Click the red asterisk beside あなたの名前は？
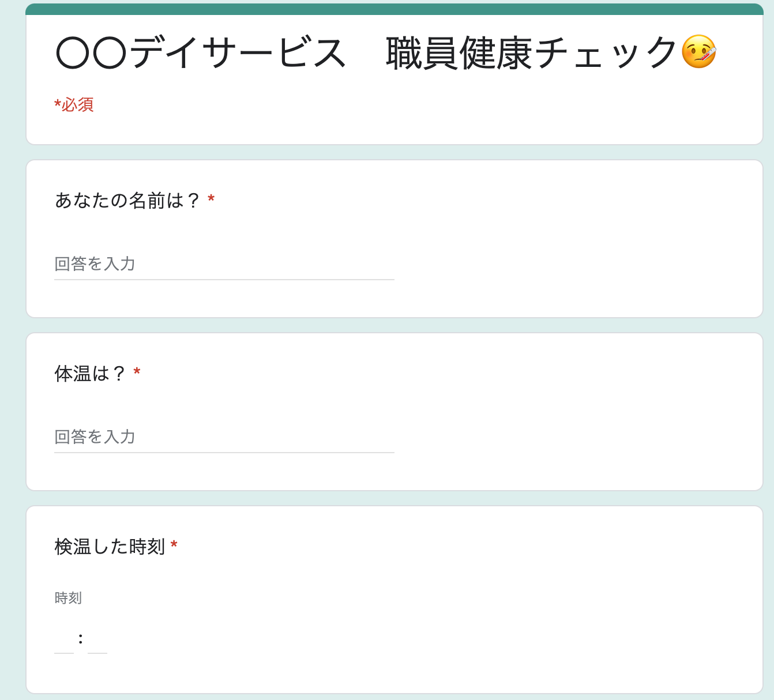The width and height of the screenshot is (774, 700). click(x=211, y=199)
